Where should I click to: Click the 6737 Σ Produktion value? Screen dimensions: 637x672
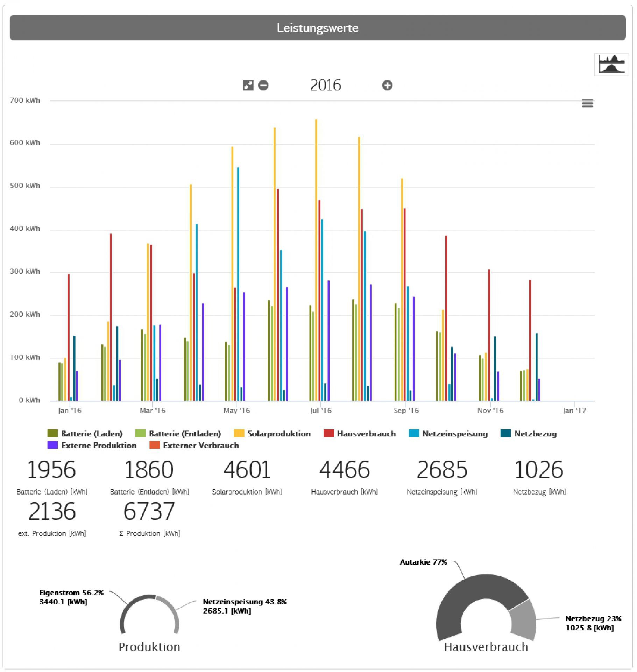[149, 511]
